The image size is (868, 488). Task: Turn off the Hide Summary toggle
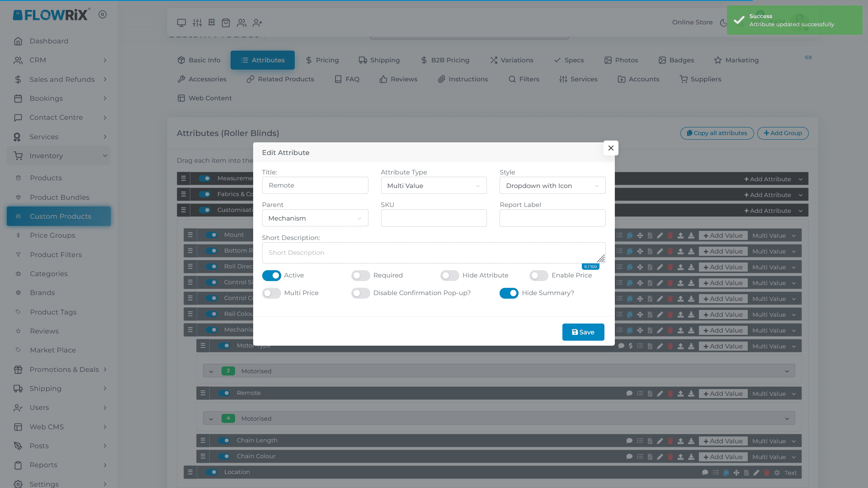(509, 293)
